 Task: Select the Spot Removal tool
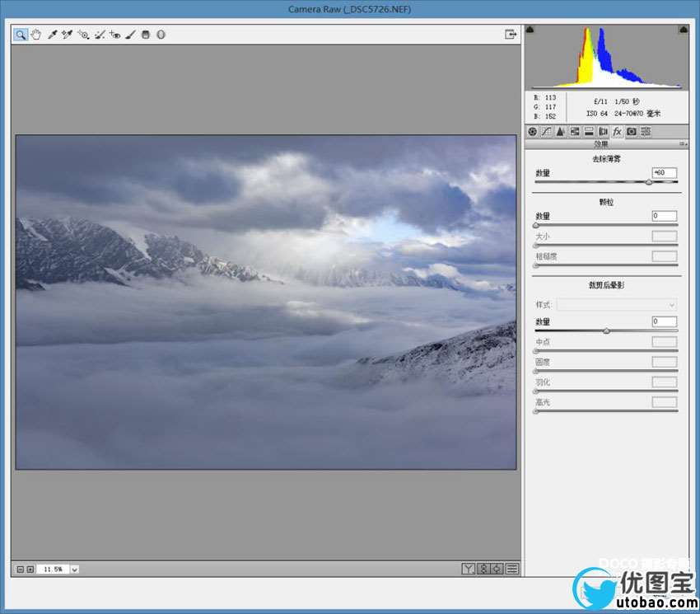click(x=100, y=35)
